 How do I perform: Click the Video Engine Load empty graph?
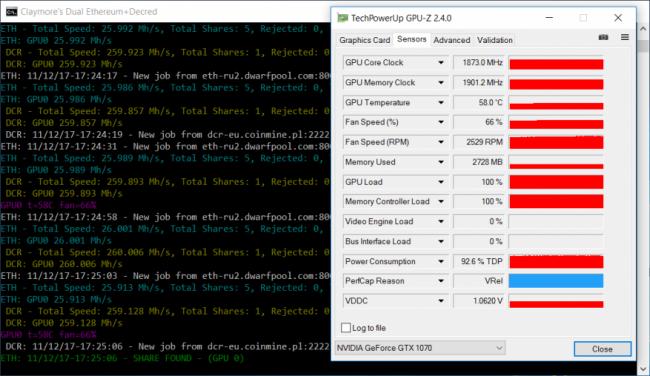point(556,221)
